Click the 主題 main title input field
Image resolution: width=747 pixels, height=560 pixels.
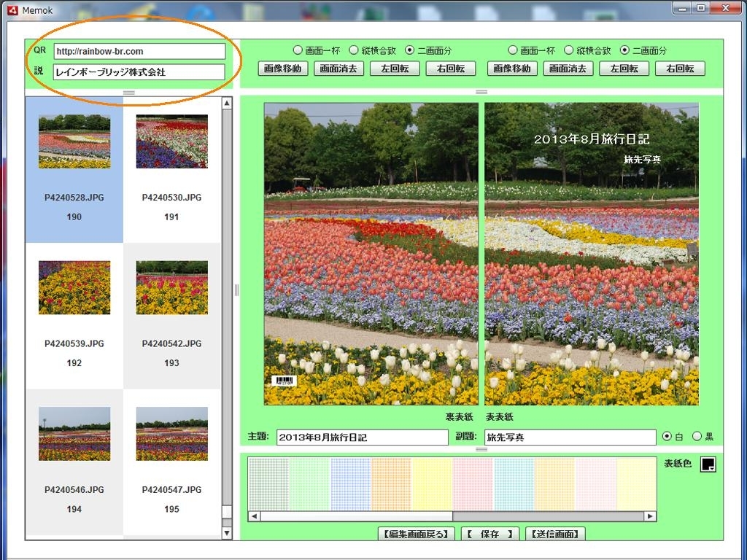click(x=362, y=437)
